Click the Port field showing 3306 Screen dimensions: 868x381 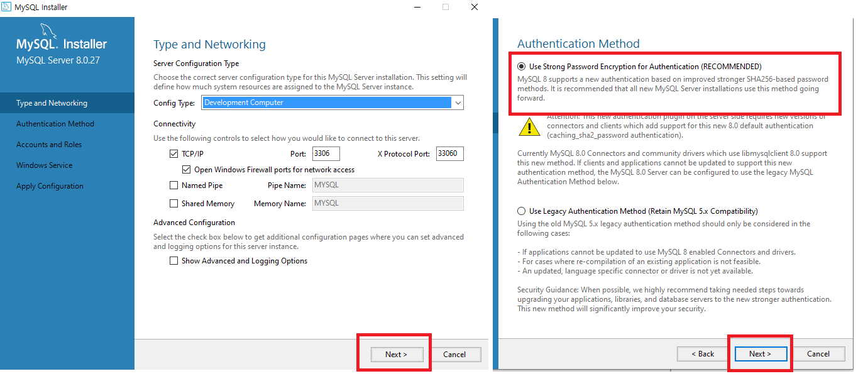click(326, 153)
